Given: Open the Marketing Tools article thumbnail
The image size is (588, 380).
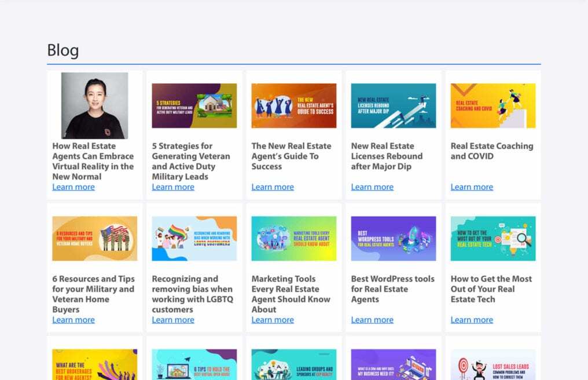Looking at the screenshot, I should click(293, 239).
